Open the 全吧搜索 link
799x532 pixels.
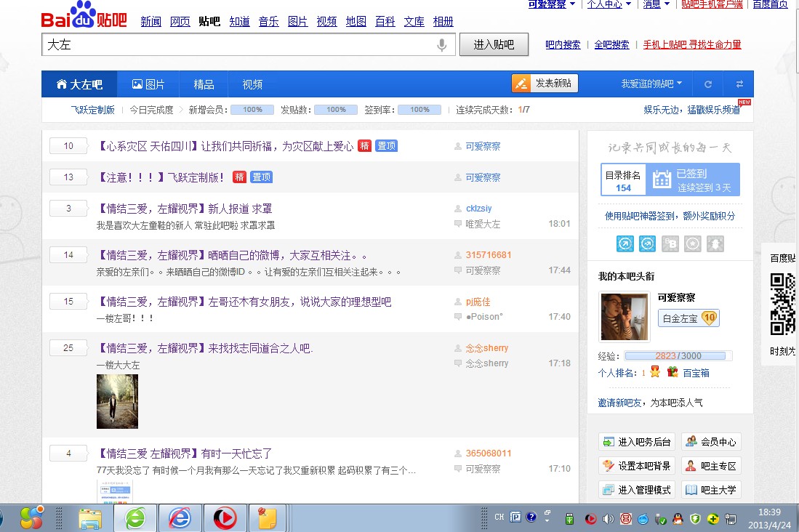pyautogui.click(x=611, y=44)
